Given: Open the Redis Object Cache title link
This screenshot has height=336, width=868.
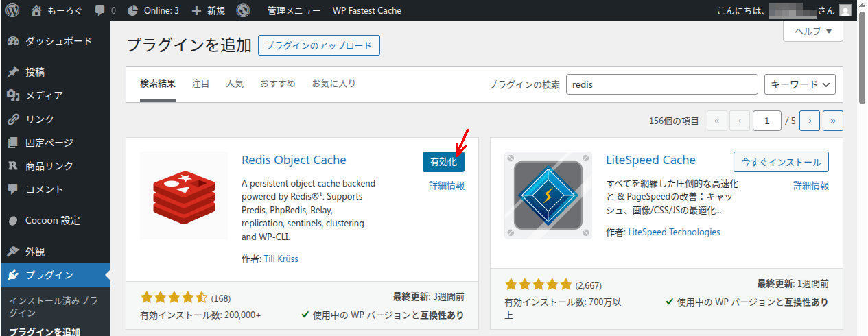Looking at the screenshot, I should coord(294,160).
